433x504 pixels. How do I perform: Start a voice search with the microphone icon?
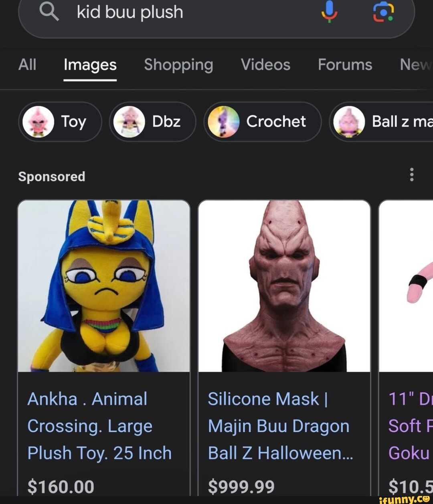[330, 12]
